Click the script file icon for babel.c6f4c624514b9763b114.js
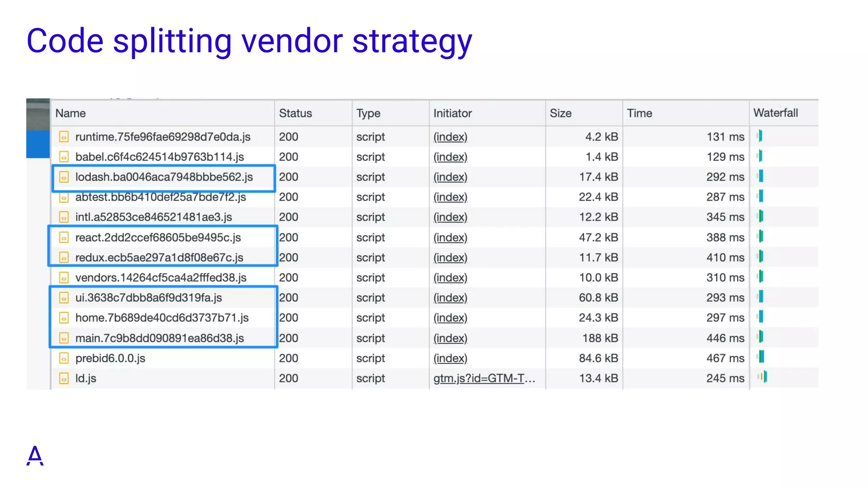The width and height of the screenshot is (868, 488). (64, 157)
